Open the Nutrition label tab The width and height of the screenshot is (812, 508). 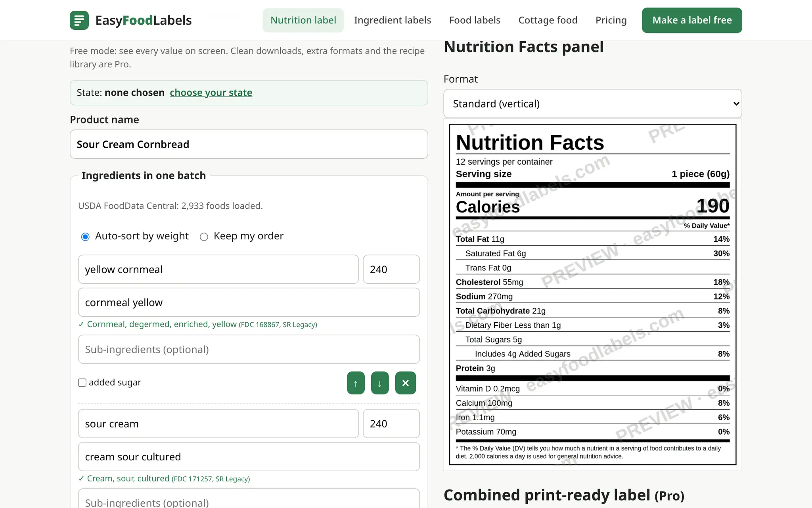pyautogui.click(x=303, y=20)
